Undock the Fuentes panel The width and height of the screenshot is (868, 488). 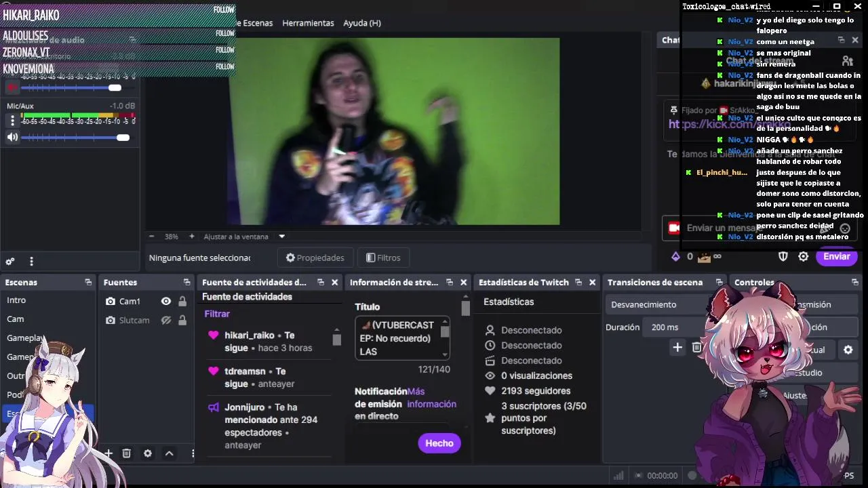click(x=186, y=283)
